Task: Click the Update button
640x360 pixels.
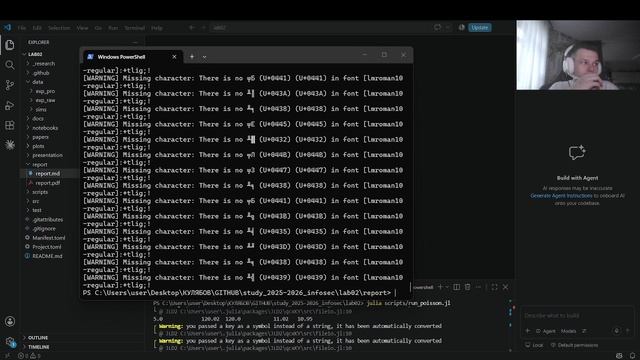Action: (x=480, y=27)
